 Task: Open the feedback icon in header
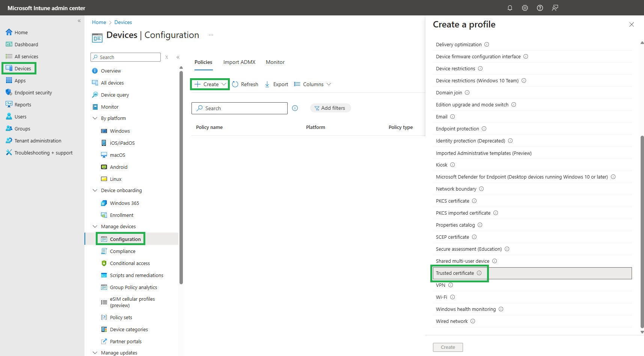555,8
